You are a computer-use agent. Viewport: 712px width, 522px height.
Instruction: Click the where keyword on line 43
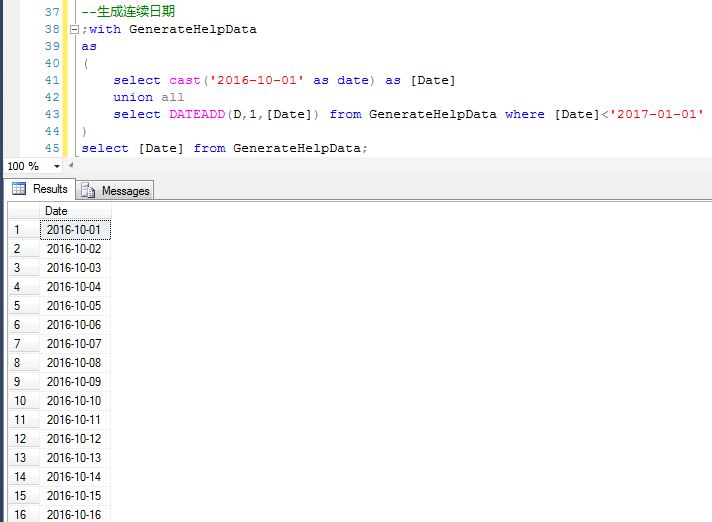[524, 114]
